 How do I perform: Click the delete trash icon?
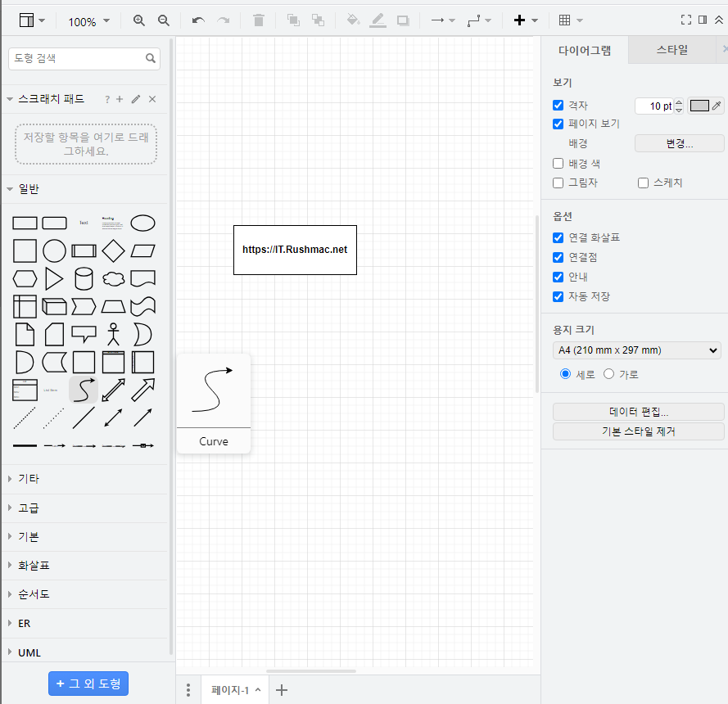tap(259, 20)
